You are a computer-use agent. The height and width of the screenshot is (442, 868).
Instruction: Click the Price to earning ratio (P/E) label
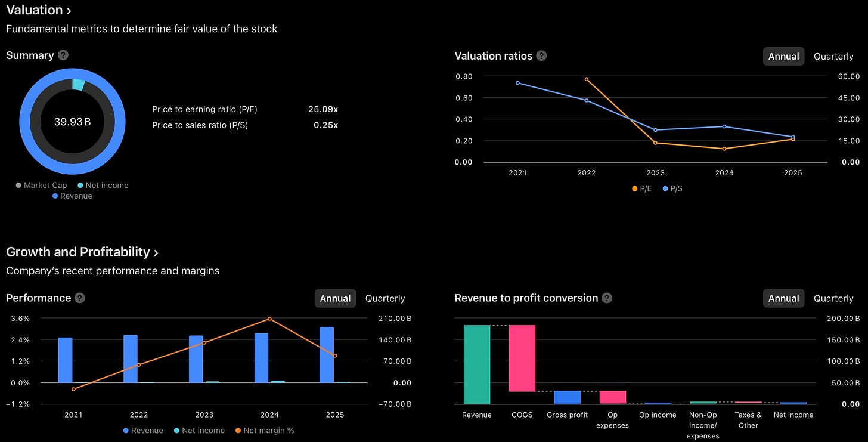tap(204, 110)
